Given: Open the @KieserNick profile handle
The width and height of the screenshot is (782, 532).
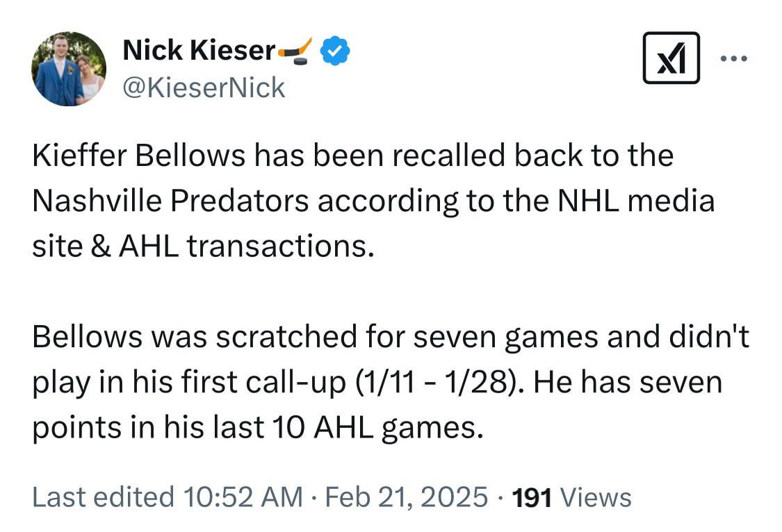Looking at the screenshot, I should [203, 87].
